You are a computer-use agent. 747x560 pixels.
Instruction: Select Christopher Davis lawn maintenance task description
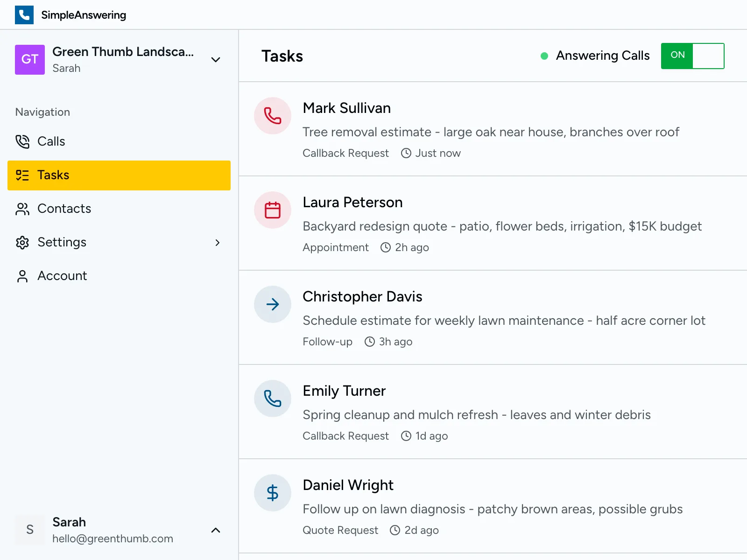[504, 321]
